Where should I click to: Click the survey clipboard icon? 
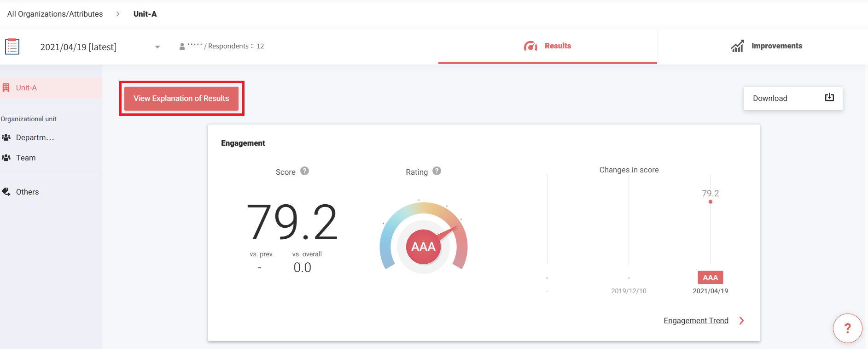pyautogui.click(x=12, y=47)
